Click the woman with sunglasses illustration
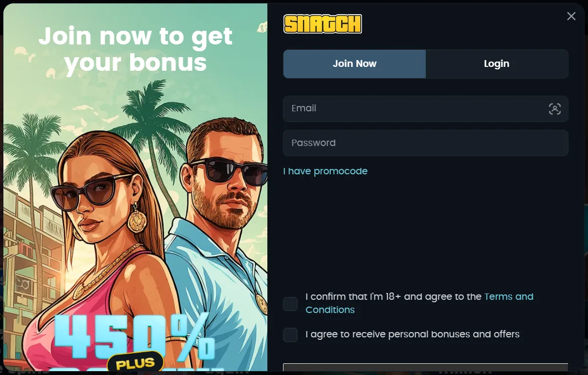 tap(93, 244)
